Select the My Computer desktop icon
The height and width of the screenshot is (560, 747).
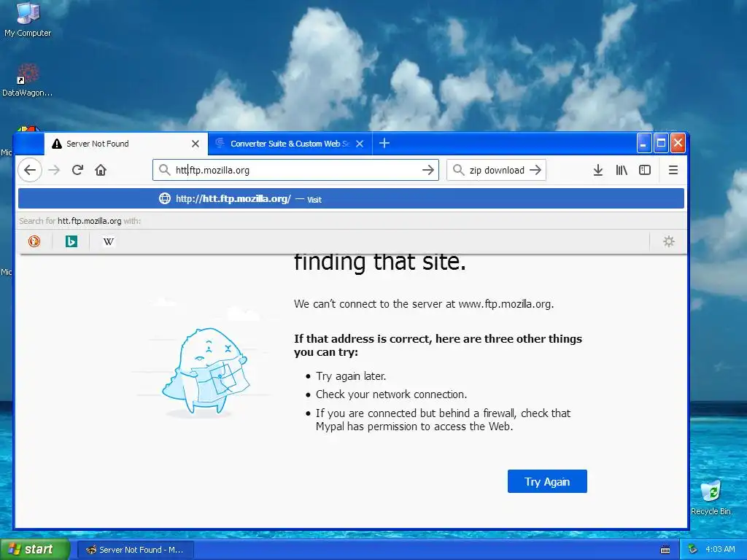[28, 19]
